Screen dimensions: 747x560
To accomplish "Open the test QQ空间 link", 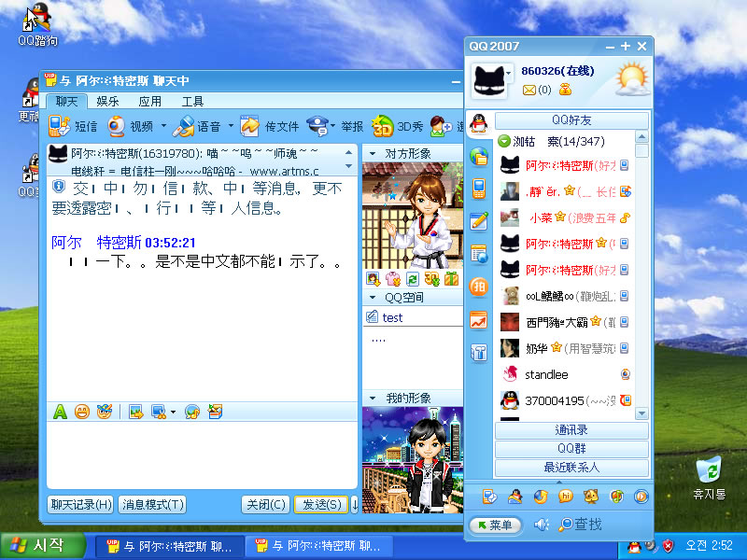I will click(x=392, y=317).
